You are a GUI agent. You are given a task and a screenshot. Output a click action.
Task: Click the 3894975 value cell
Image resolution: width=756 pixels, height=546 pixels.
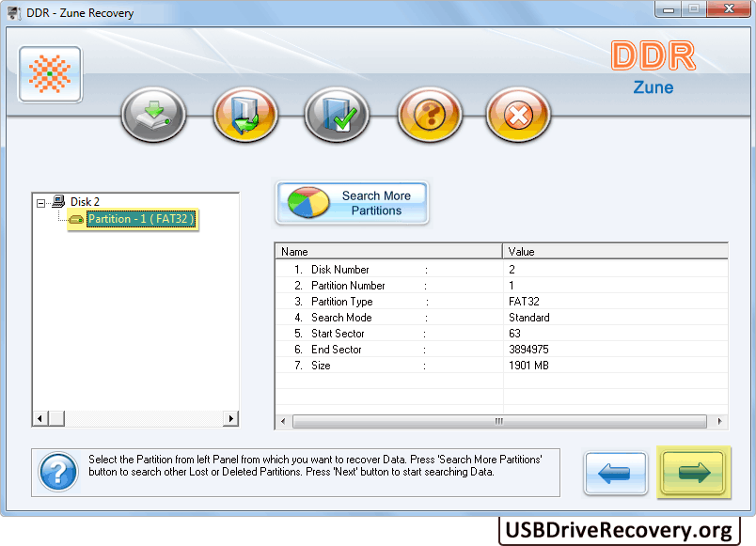tap(528, 349)
